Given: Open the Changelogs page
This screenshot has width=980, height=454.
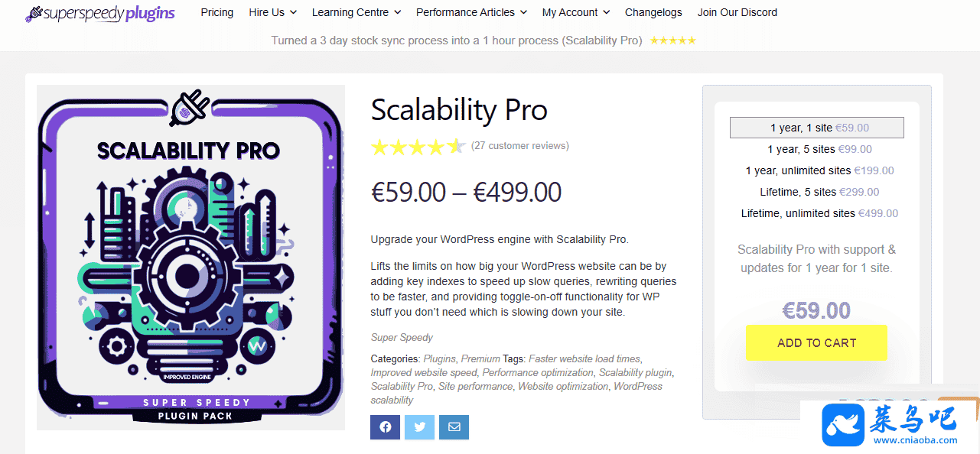Looking at the screenshot, I should (x=653, y=12).
